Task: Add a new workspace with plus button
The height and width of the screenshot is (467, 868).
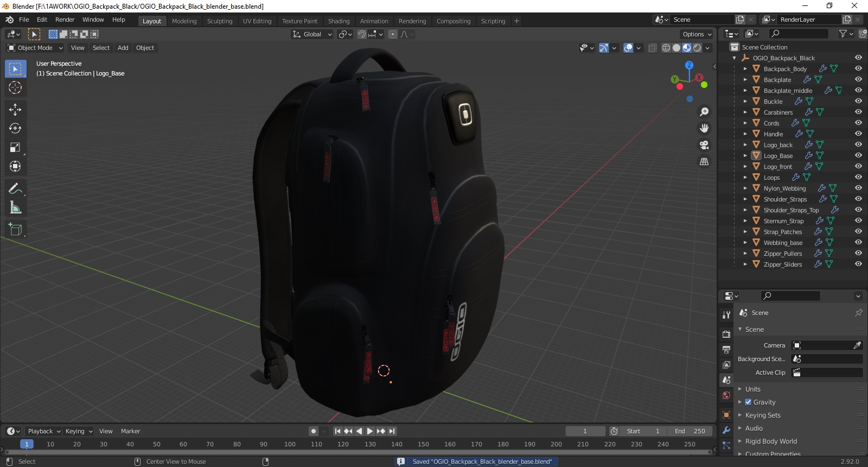Action: point(516,21)
